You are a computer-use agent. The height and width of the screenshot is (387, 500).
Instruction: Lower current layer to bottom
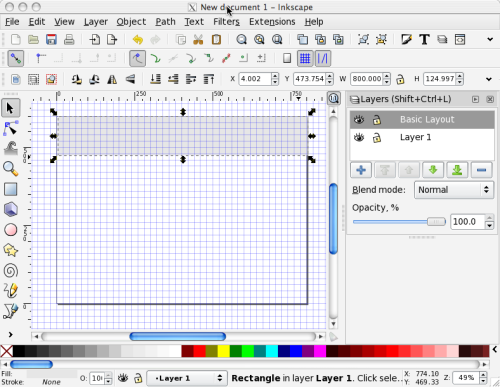pyautogui.click(x=457, y=170)
